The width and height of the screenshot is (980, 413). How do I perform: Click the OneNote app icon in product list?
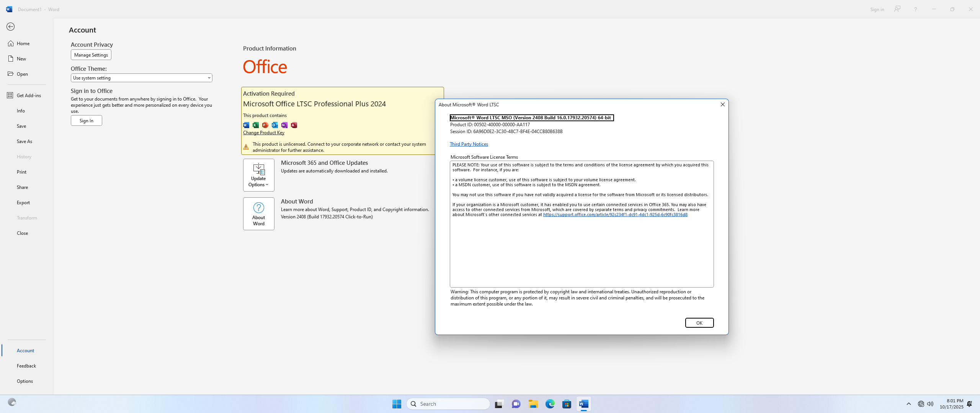(x=284, y=125)
